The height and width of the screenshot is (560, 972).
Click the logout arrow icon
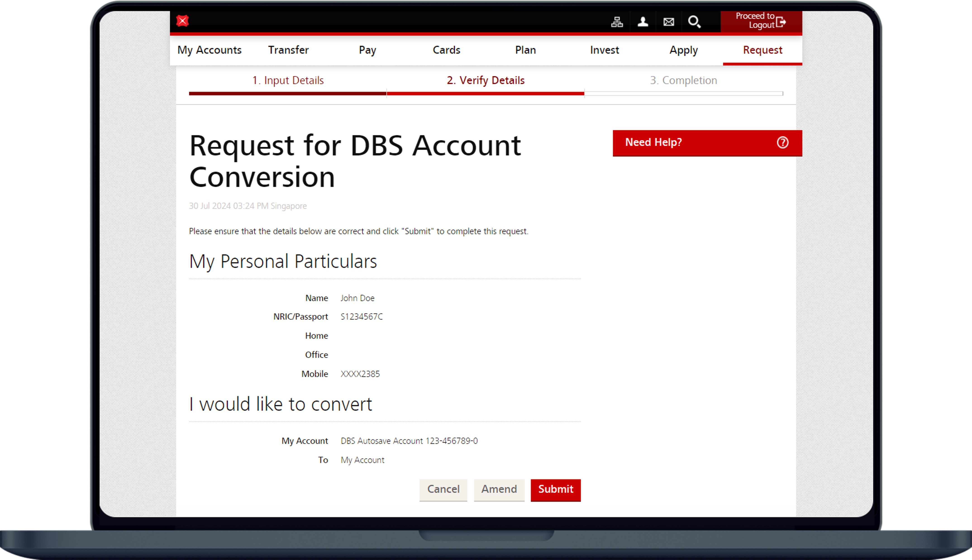tap(781, 22)
